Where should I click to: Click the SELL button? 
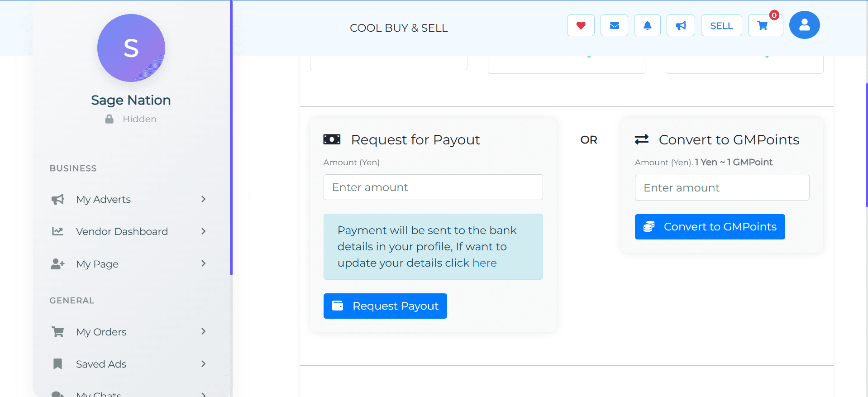coord(721,25)
